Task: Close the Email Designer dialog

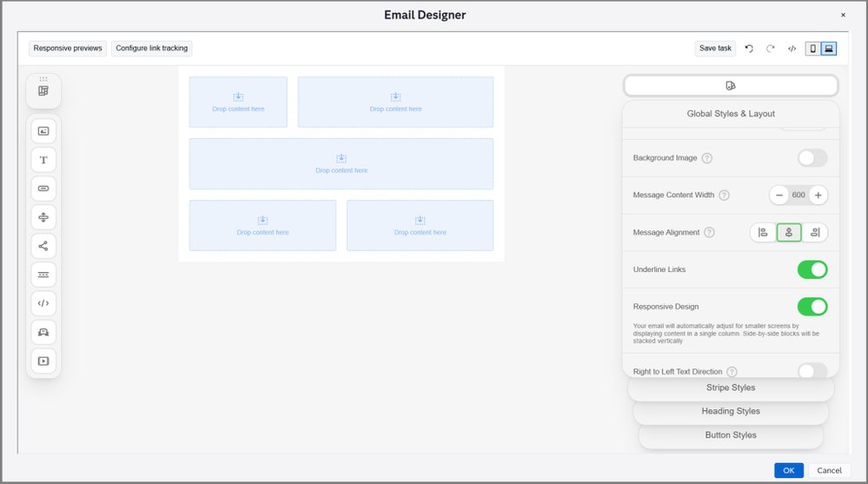Action: point(843,15)
